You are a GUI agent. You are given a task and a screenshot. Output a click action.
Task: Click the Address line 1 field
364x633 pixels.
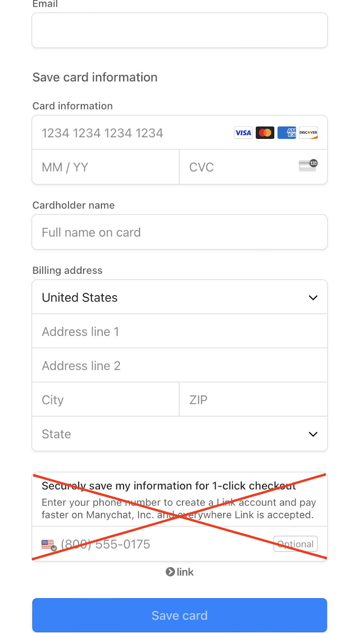pyautogui.click(x=180, y=332)
